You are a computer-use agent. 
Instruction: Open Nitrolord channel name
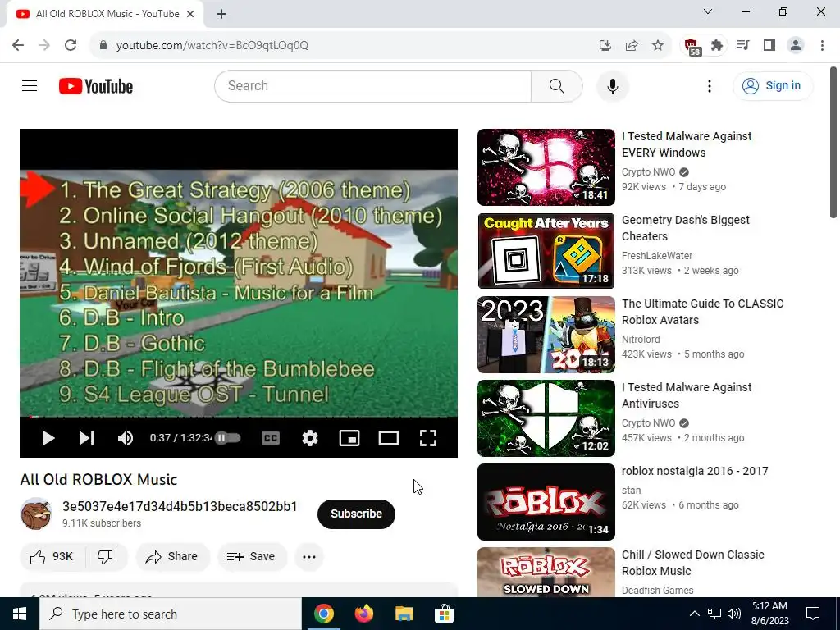point(641,339)
